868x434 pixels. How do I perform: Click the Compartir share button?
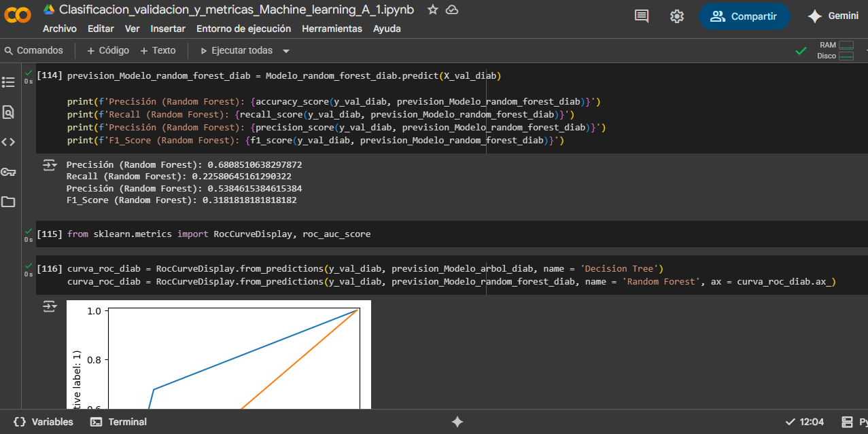[x=744, y=16]
